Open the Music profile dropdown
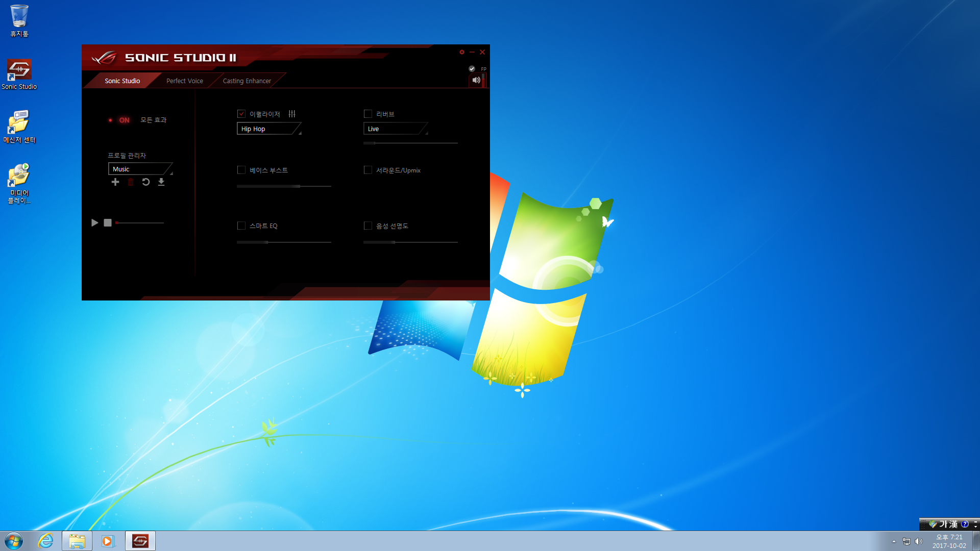This screenshot has height=551, width=980. [140, 169]
